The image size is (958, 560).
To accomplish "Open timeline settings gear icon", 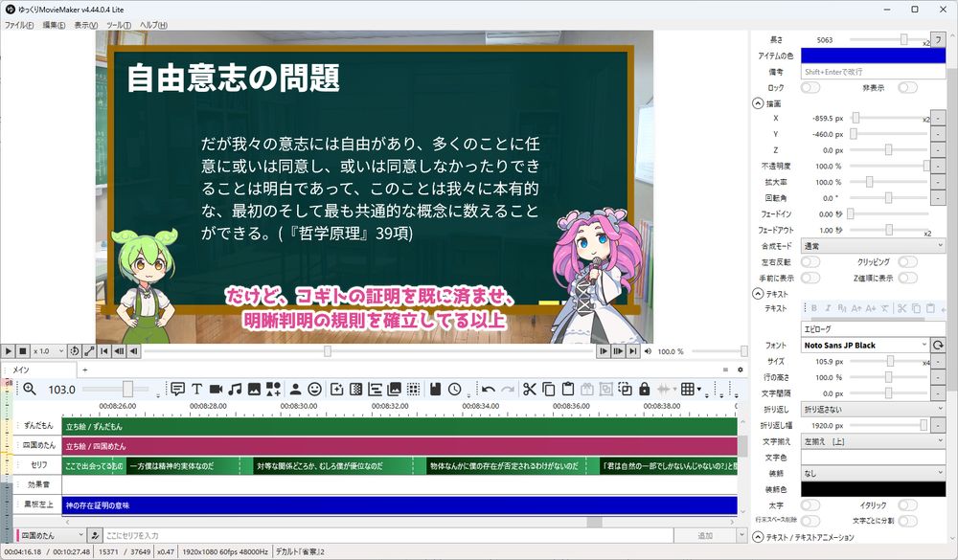I will pyautogui.click(x=740, y=370).
